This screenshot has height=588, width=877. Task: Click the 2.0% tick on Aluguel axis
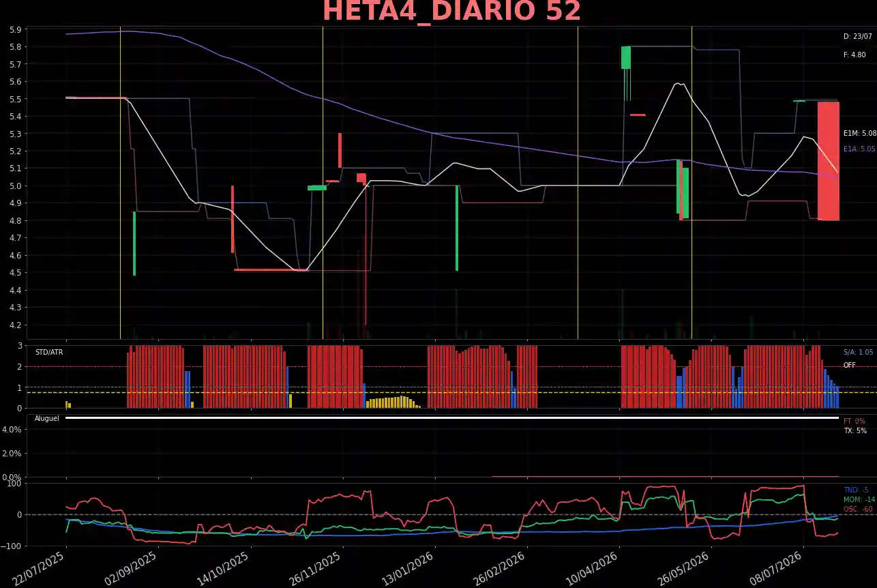pos(13,453)
